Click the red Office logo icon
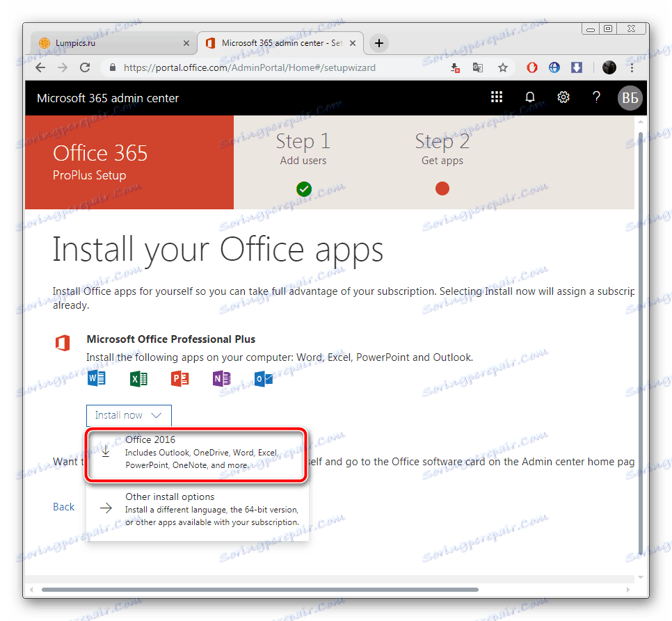This screenshot has width=672, height=621. click(x=63, y=343)
